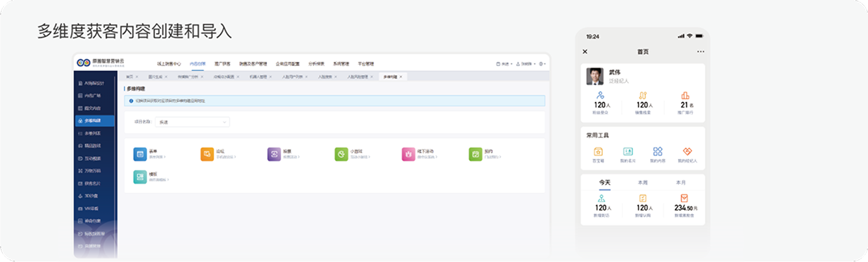Switch to the 本周 tab on phone
Image resolution: width=868 pixels, height=262 pixels.
point(643,183)
